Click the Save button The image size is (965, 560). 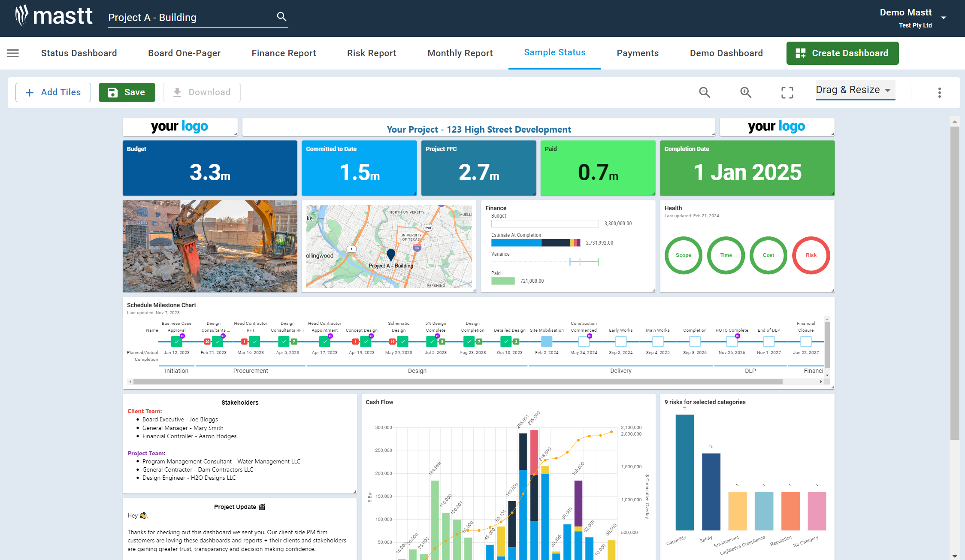(x=127, y=92)
